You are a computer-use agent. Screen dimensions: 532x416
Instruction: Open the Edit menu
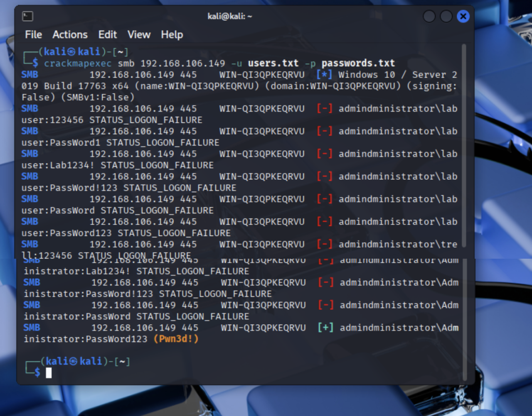108,34
